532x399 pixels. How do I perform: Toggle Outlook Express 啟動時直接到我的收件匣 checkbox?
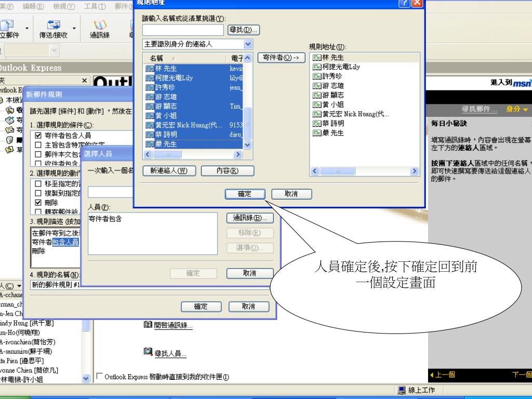coord(99,376)
